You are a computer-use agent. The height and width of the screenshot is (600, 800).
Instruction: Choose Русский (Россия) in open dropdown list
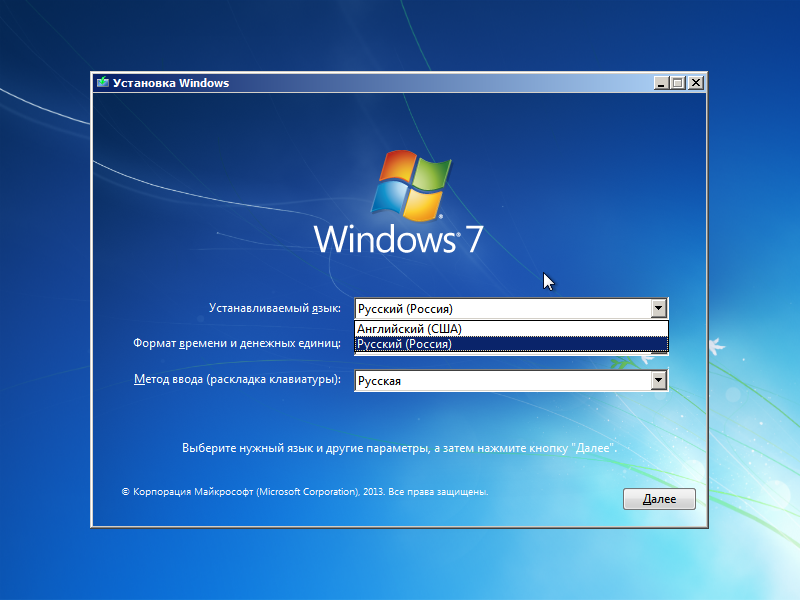[511, 344]
